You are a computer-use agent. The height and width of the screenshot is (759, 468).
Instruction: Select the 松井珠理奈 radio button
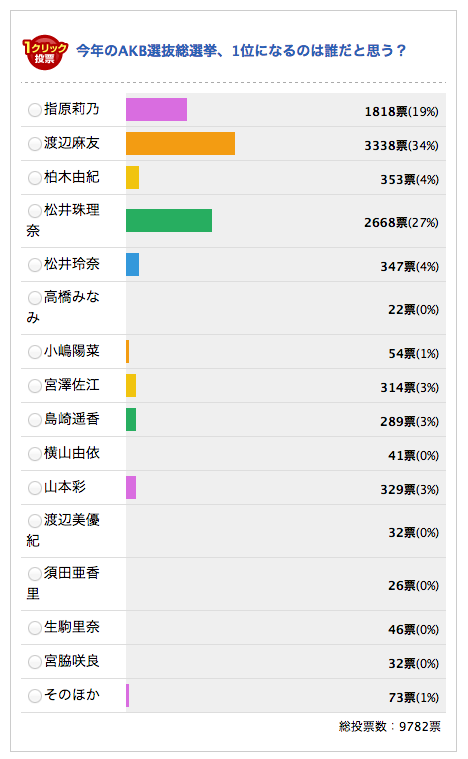(34, 211)
